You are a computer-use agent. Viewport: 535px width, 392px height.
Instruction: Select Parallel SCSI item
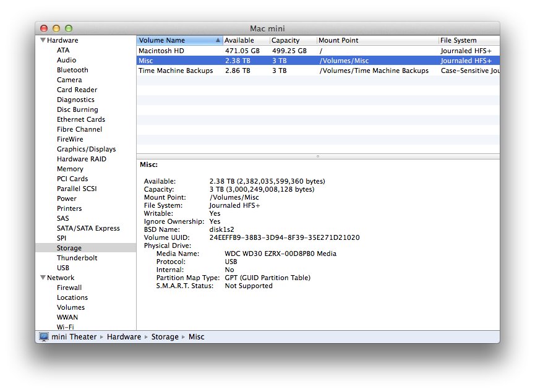(77, 189)
